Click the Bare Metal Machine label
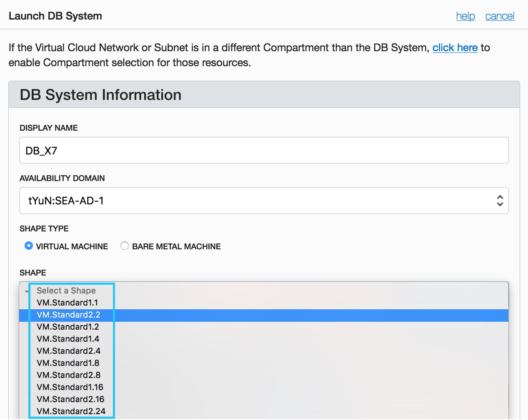This screenshot has width=528, height=420. (176, 246)
